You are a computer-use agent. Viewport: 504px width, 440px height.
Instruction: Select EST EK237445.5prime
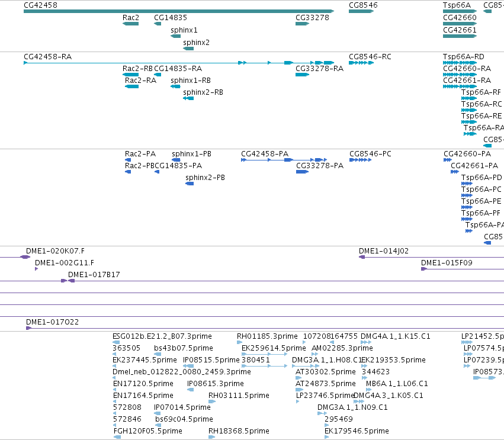tap(114, 366)
